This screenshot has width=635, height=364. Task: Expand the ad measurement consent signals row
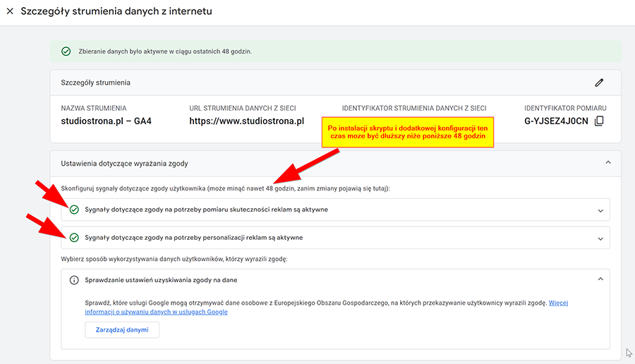click(x=600, y=210)
